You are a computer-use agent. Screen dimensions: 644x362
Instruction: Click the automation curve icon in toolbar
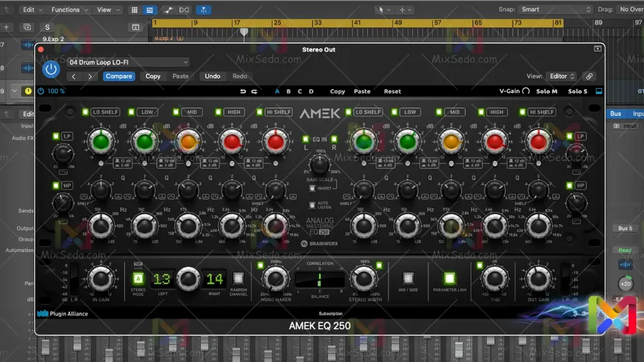pyautogui.click(x=167, y=10)
